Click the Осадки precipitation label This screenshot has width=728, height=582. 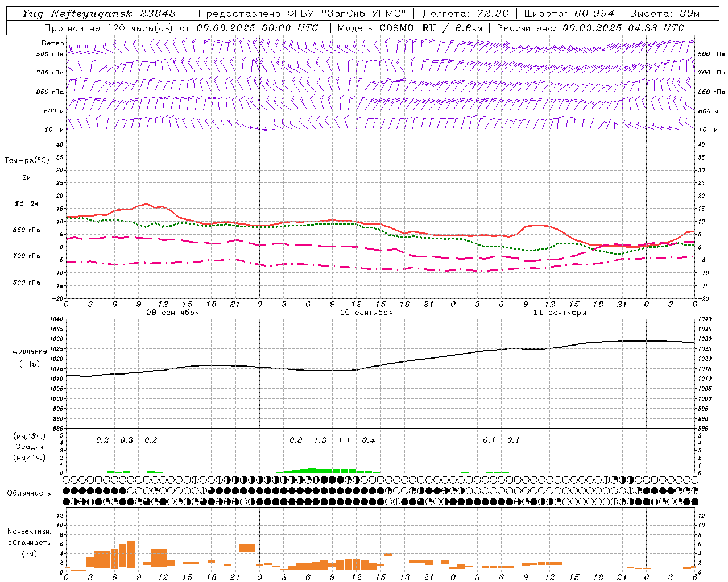pos(30,447)
